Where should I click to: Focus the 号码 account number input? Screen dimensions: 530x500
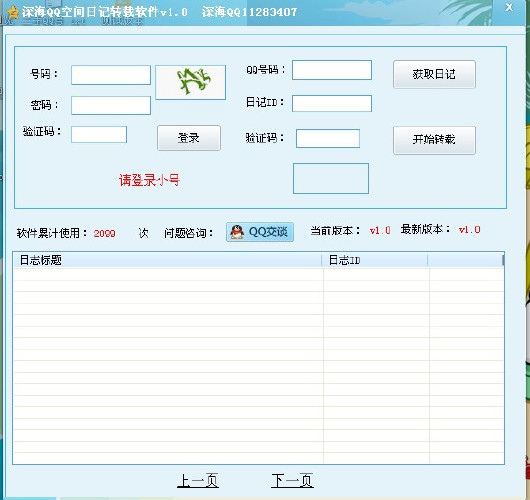pos(111,75)
